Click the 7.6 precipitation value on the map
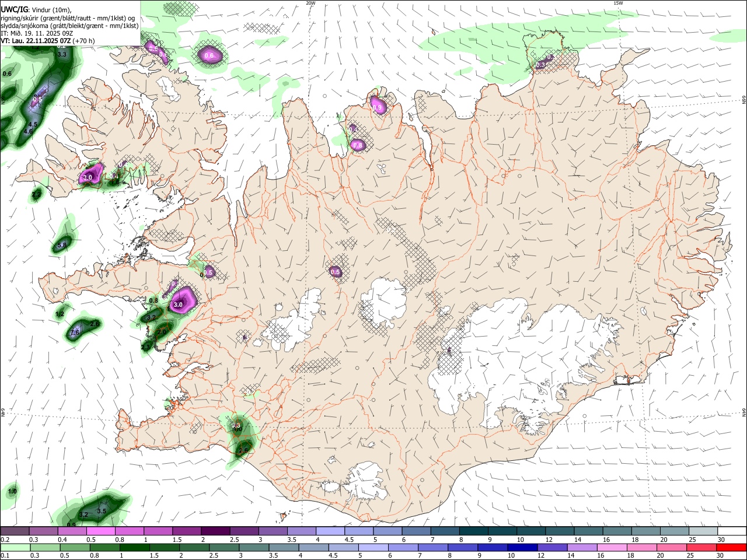This screenshot has height=560, width=747. [75, 332]
